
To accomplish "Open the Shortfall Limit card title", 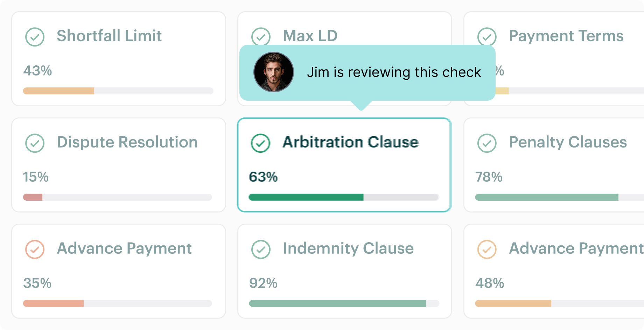I will (x=109, y=36).
